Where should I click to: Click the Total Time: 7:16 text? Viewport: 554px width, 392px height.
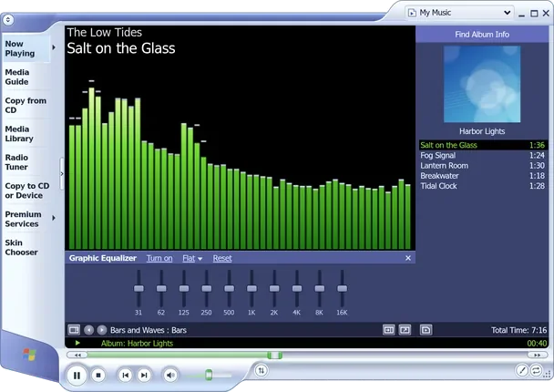tap(518, 330)
